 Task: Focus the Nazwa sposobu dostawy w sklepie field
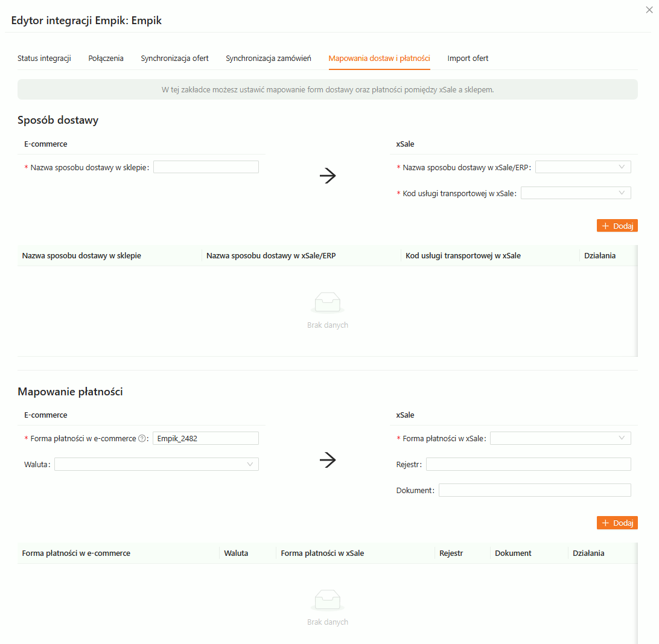206,167
